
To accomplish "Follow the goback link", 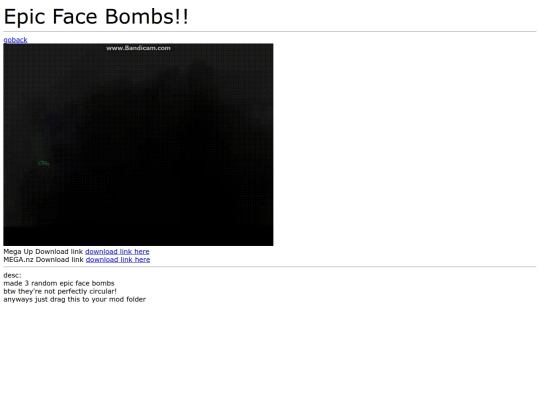I will 15,40.
